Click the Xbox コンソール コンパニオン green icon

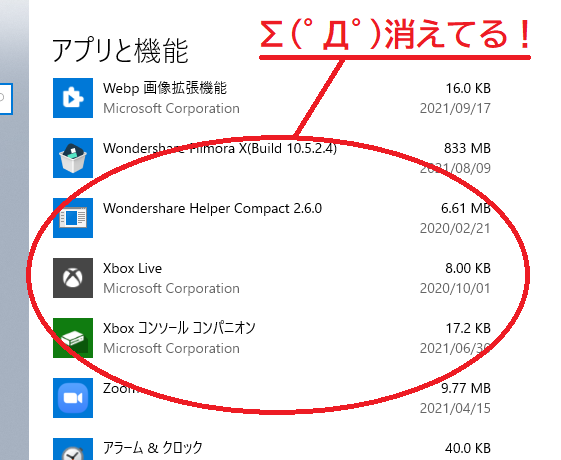pos(73,338)
